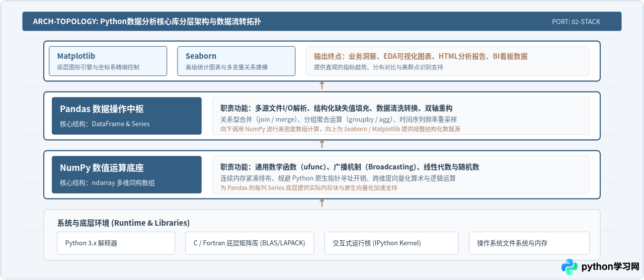
Task: Click the PORT: 02-STACK label
Action: pyautogui.click(x=576, y=22)
